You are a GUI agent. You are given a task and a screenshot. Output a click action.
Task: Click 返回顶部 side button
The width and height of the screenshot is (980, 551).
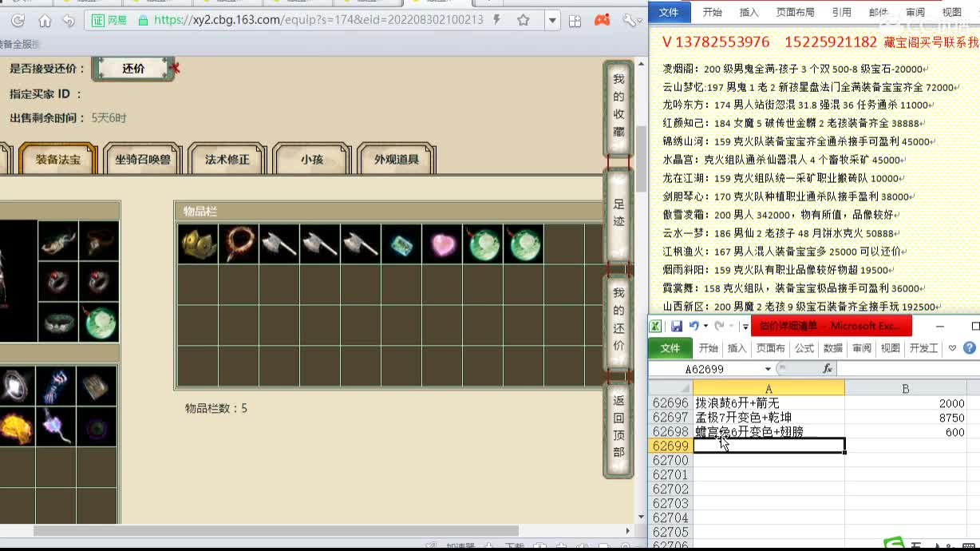(x=618, y=429)
